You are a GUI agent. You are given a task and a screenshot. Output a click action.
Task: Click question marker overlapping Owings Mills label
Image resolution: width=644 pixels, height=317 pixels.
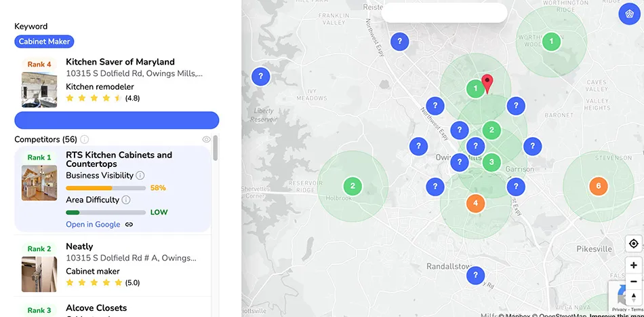click(x=460, y=162)
